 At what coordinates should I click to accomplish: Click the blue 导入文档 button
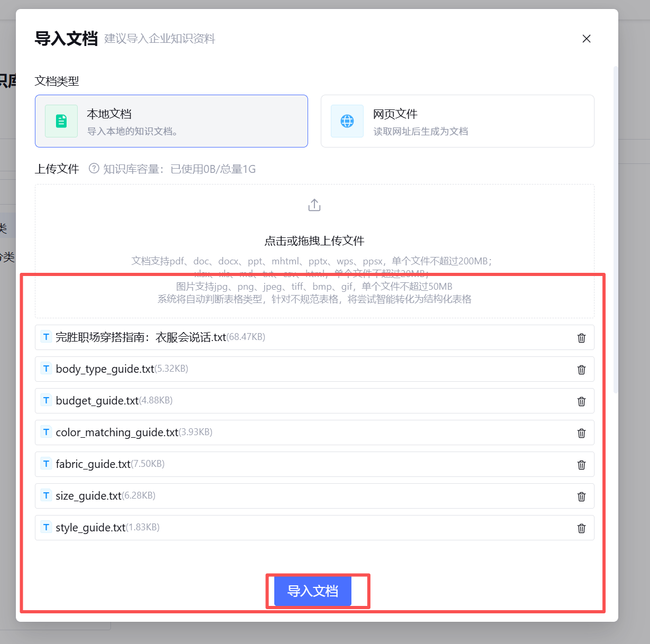313,591
